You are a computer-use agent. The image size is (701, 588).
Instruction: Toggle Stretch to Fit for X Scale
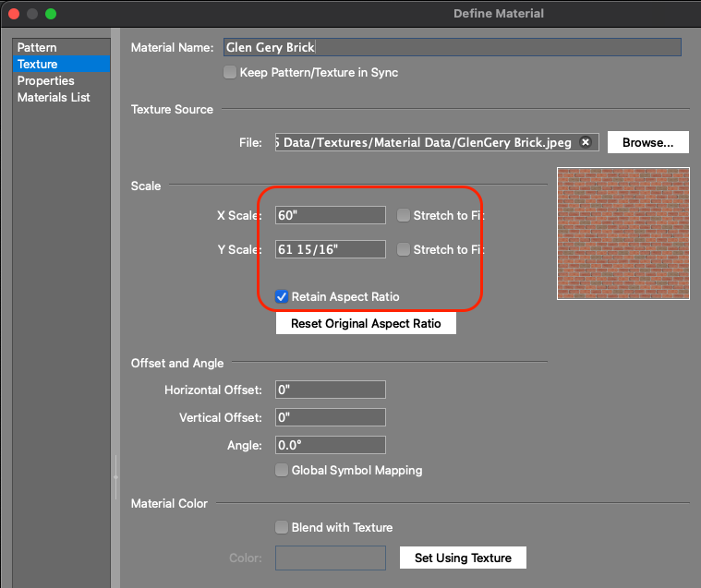(x=404, y=215)
